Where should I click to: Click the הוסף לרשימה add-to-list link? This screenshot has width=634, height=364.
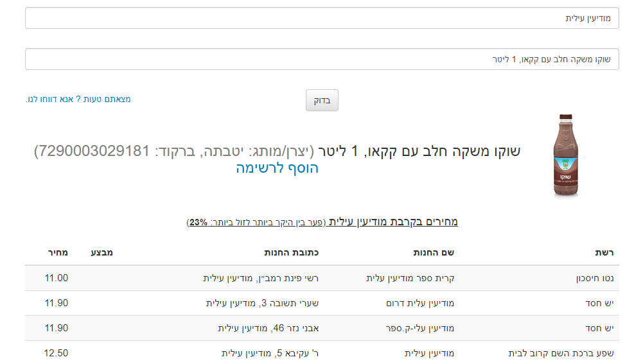277,168
